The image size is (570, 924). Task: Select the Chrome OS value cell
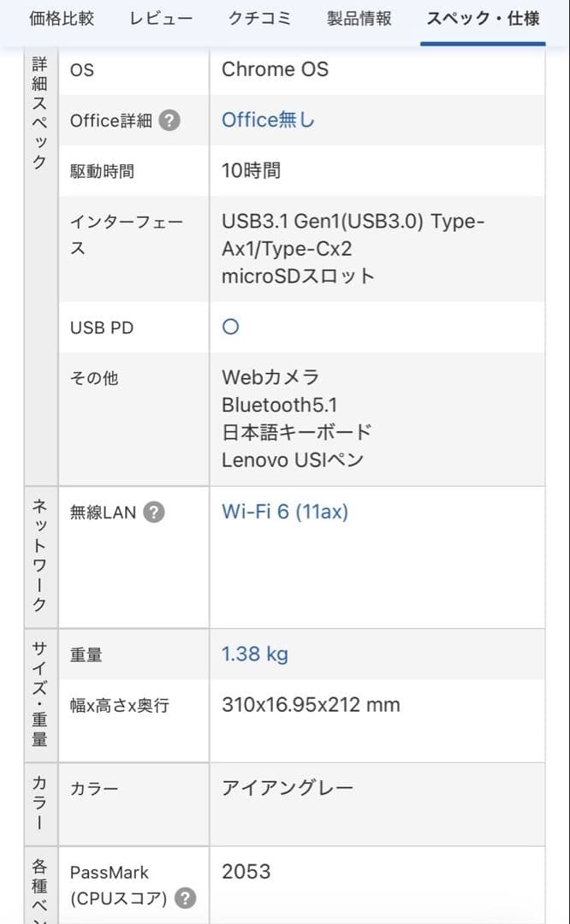(274, 69)
